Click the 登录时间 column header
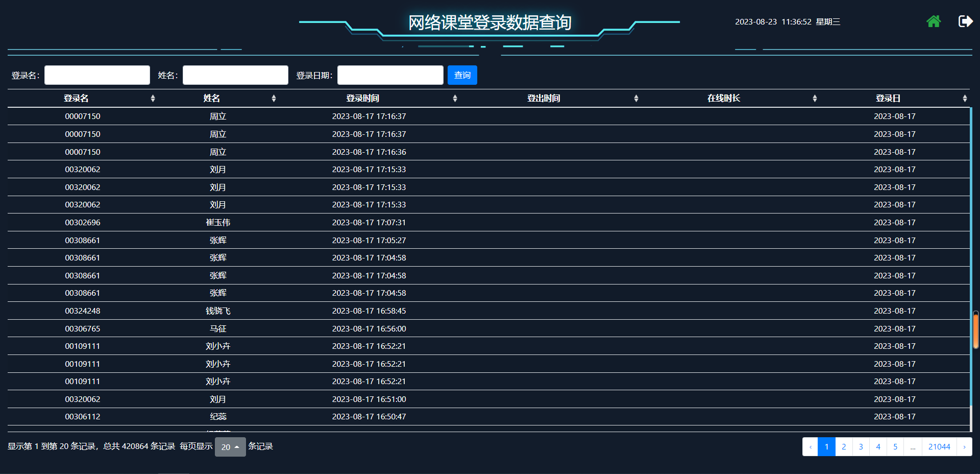 pyautogui.click(x=362, y=99)
